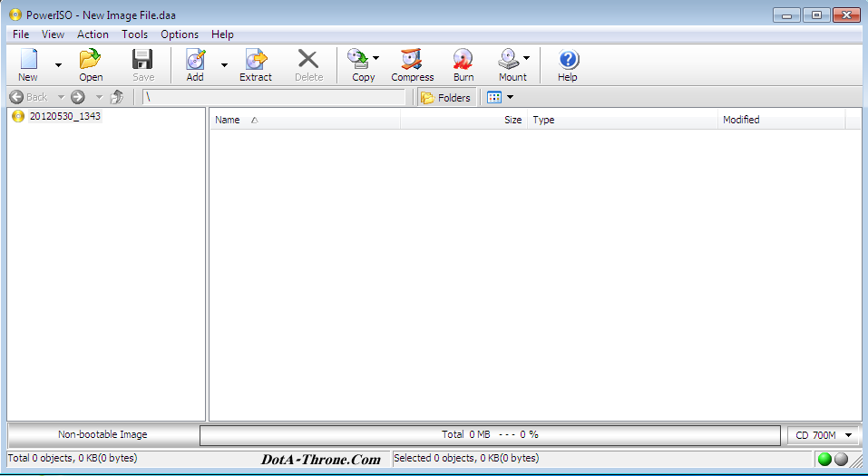The image size is (868, 476).
Task: Click the Compress toolbar icon
Action: tap(412, 59)
